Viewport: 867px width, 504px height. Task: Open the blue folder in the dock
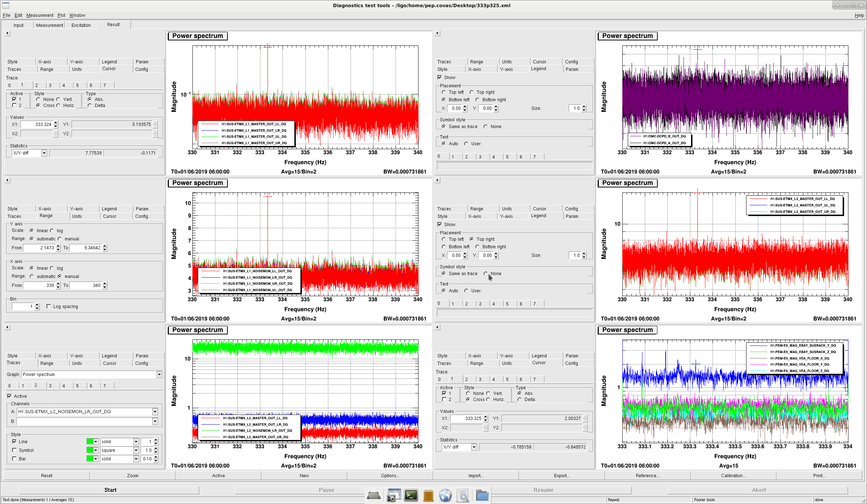(x=482, y=495)
